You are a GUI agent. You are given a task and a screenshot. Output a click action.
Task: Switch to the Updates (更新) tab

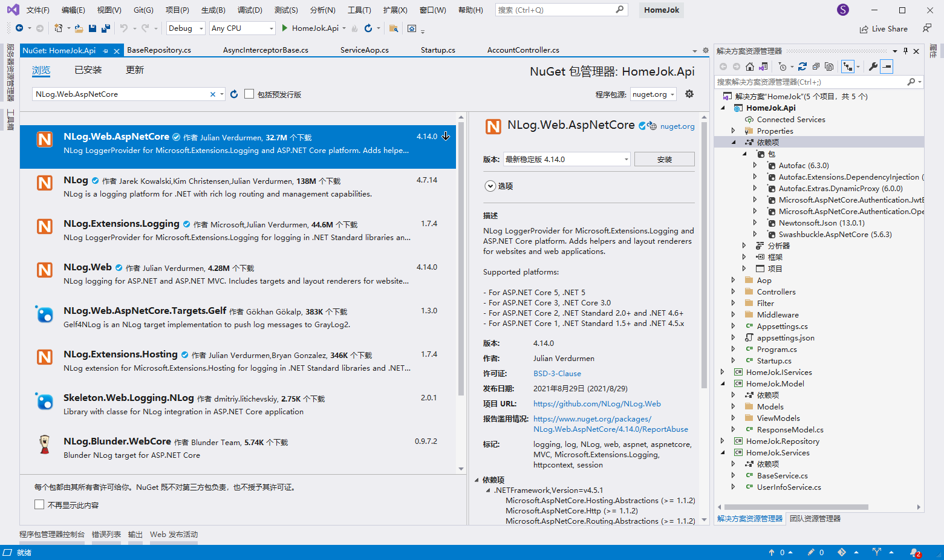tap(135, 70)
